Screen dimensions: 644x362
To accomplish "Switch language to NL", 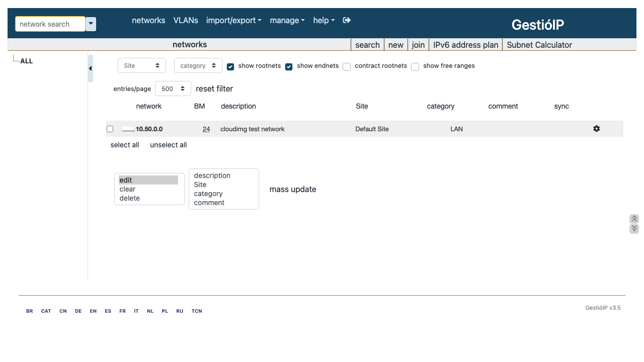I will pos(150,311).
